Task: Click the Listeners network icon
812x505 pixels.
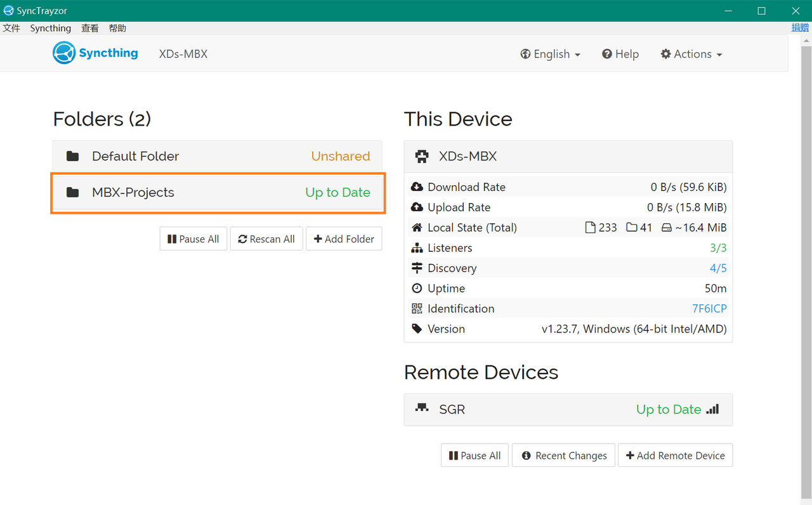Action: [417, 247]
